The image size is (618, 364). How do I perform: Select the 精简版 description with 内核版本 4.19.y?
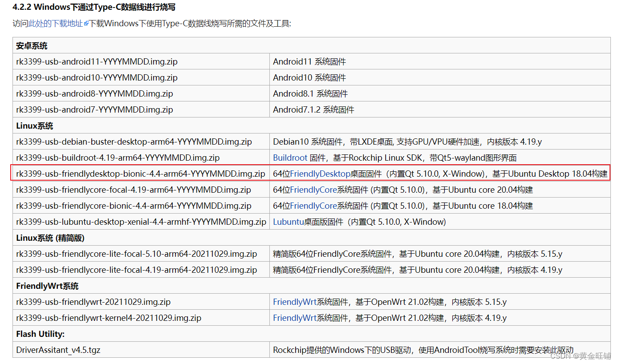(418, 270)
